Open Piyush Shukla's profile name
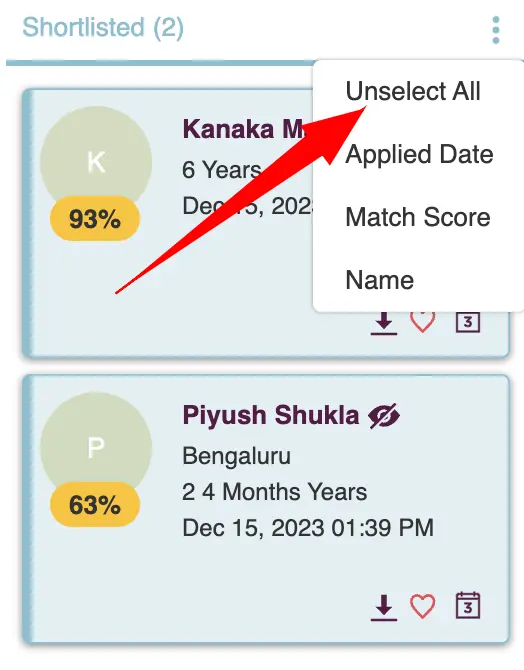The width and height of the screenshot is (524, 670). pyautogui.click(x=271, y=415)
